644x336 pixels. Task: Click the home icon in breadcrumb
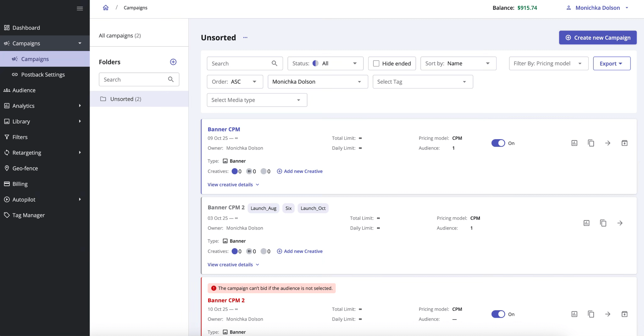[x=106, y=8]
